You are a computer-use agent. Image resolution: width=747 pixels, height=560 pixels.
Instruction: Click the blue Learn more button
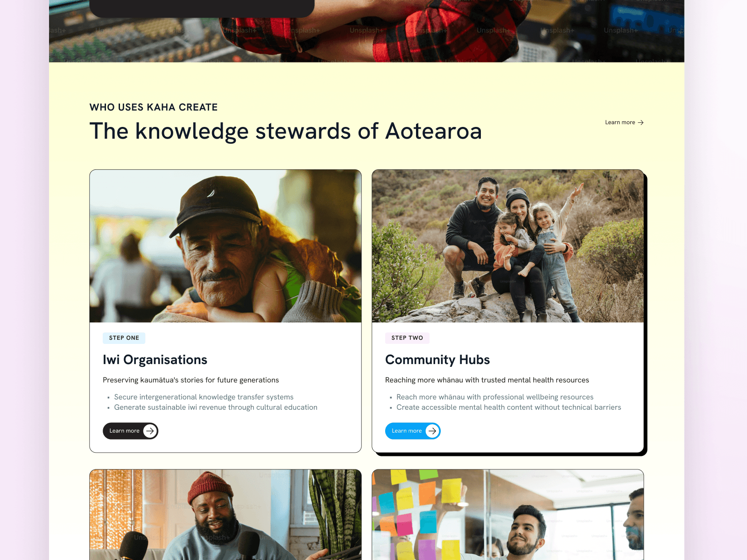(413, 431)
